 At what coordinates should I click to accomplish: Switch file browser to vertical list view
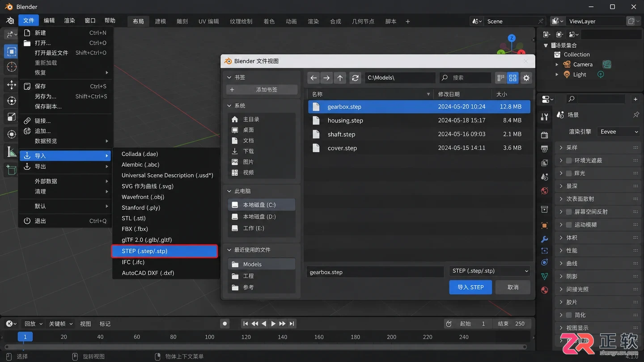501,78
